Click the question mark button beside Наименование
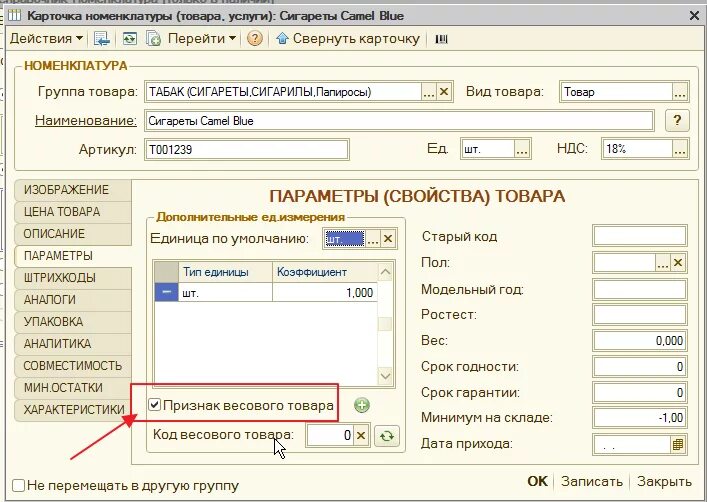This screenshot has height=502, width=707. (677, 120)
